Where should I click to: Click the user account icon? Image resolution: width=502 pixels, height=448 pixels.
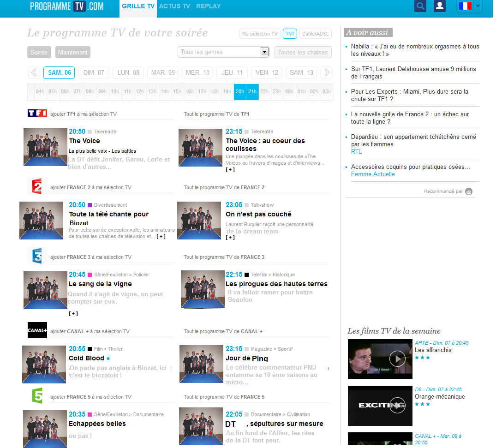click(440, 6)
